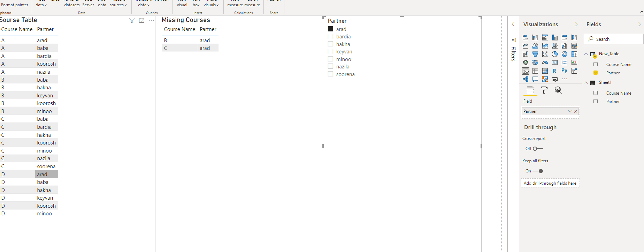Choose the line chart visualization

coord(526,46)
